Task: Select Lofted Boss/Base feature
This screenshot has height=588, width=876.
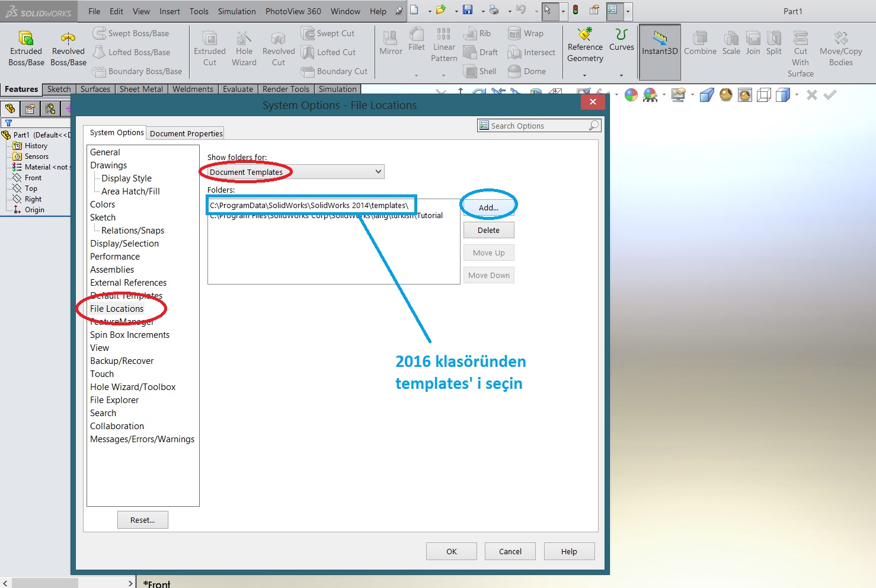Action: (x=132, y=53)
